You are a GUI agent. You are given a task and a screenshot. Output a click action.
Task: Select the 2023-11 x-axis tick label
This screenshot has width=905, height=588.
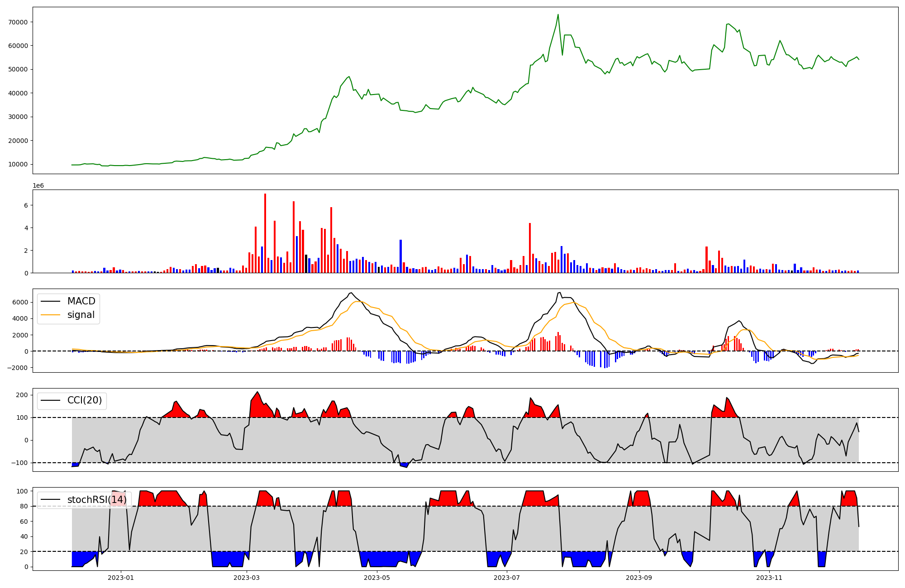point(769,578)
